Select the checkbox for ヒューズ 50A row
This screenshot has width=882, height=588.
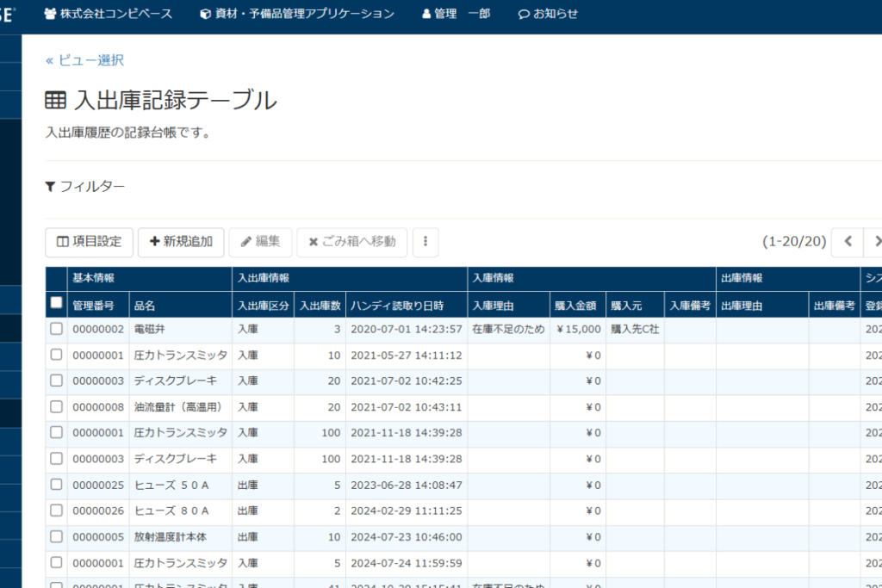(57, 485)
